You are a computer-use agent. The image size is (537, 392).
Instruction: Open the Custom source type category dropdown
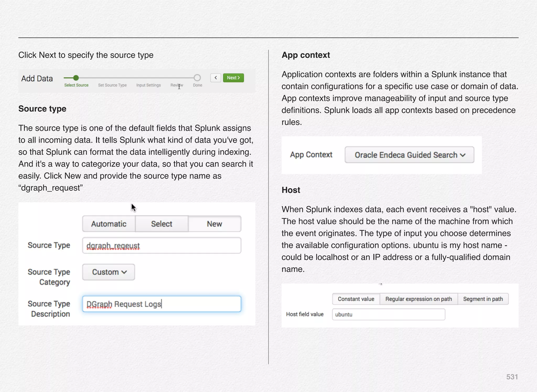point(109,272)
